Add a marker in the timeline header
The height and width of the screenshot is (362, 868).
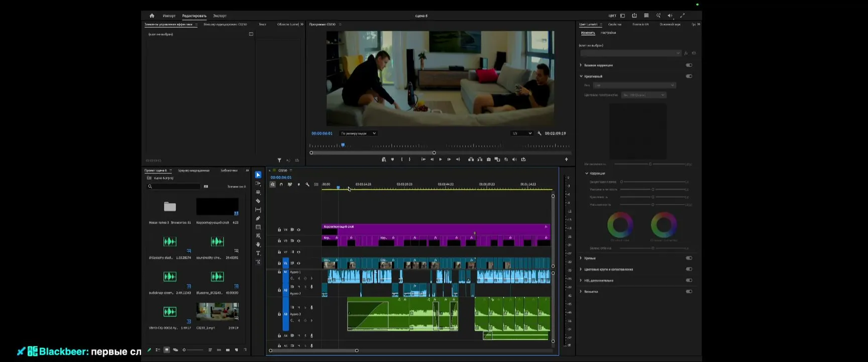(298, 185)
